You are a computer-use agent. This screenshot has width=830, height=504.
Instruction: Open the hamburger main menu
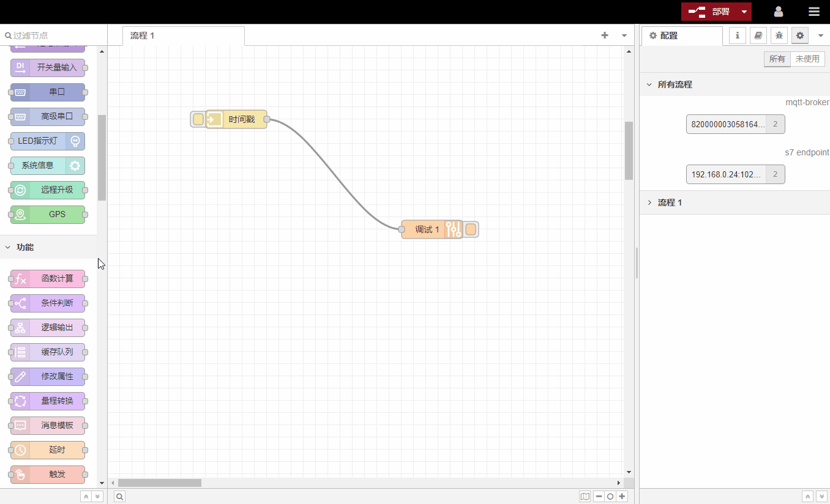click(813, 12)
